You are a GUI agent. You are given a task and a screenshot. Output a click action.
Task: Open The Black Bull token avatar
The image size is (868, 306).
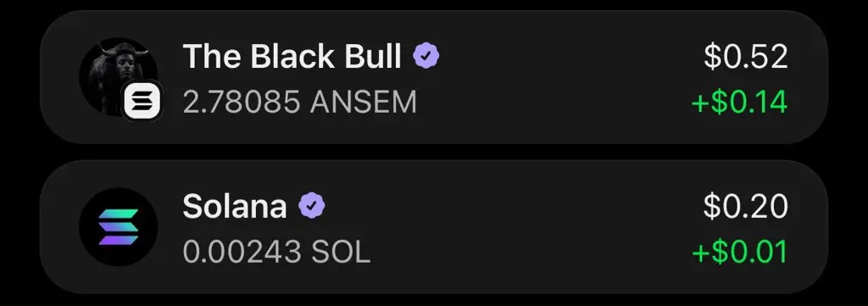tap(119, 76)
